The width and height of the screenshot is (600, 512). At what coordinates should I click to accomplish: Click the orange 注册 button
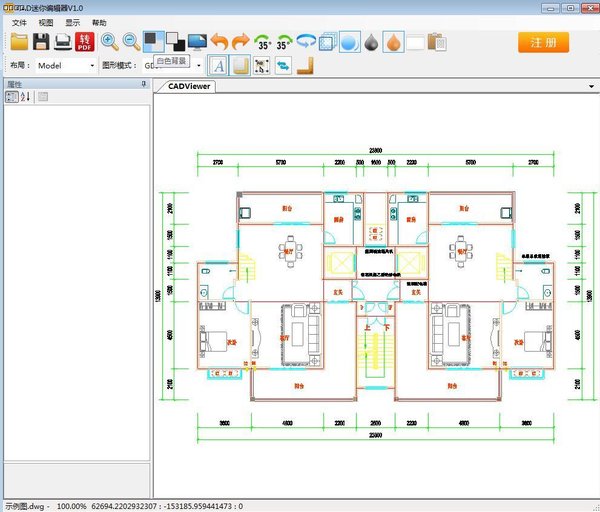544,42
